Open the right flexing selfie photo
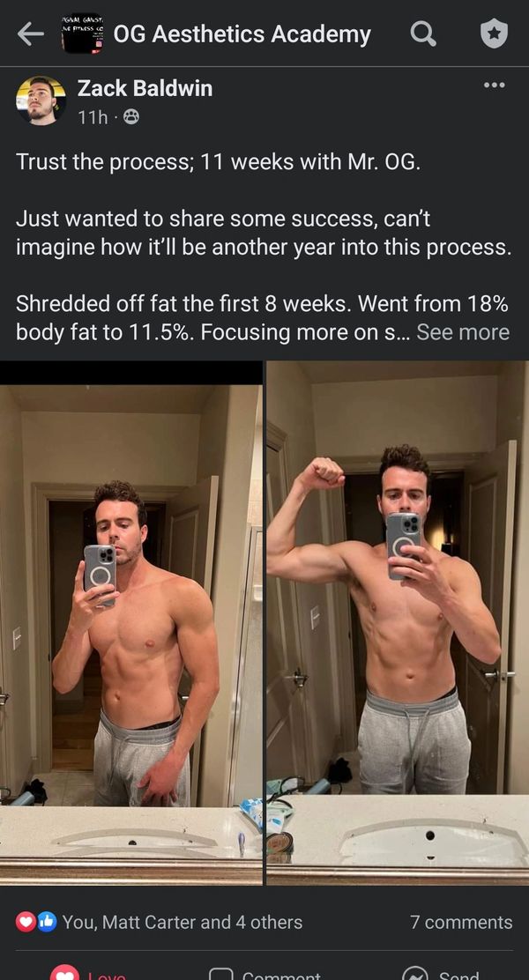Image resolution: width=529 pixels, height=980 pixels. [x=398, y=622]
